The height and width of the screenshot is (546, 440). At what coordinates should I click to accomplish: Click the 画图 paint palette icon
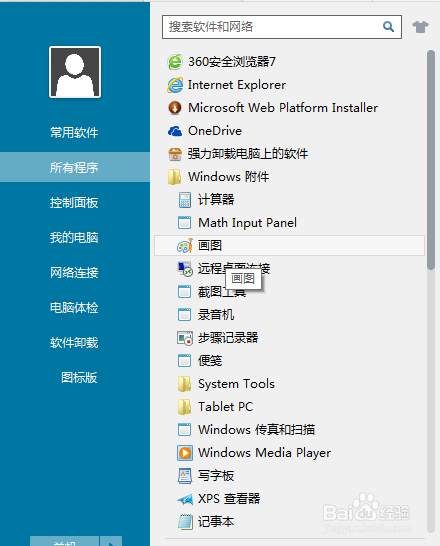click(185, 246)
